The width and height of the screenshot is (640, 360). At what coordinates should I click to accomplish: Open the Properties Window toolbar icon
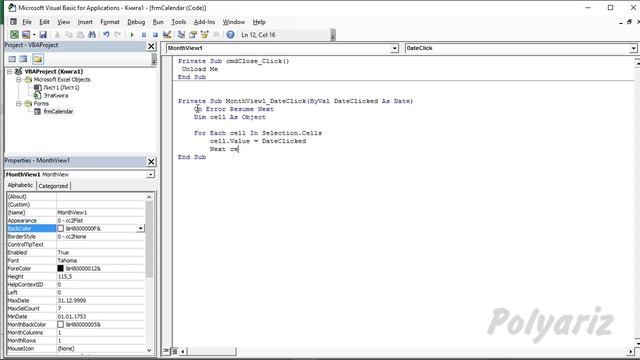193,35
